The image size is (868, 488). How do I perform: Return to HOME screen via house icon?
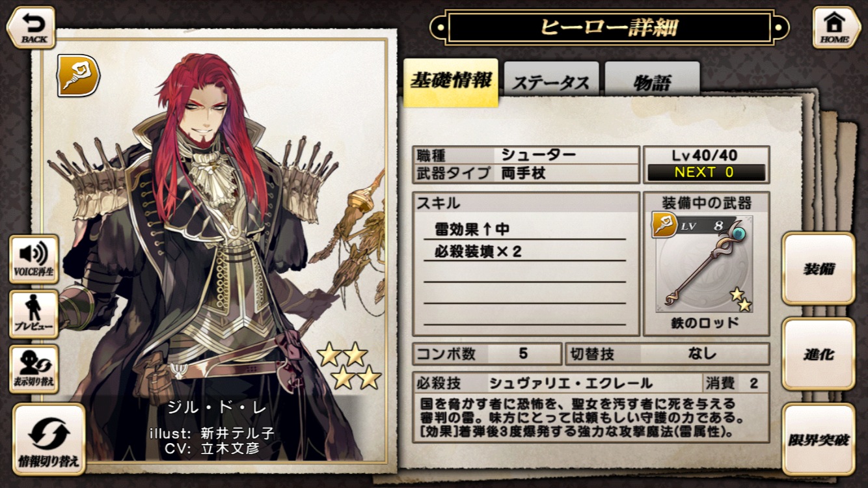coord(837,27)
